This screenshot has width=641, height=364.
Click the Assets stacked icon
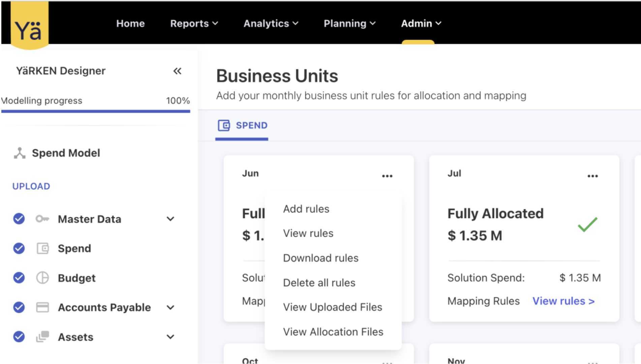pyautogui.click(x=42, y=337)
